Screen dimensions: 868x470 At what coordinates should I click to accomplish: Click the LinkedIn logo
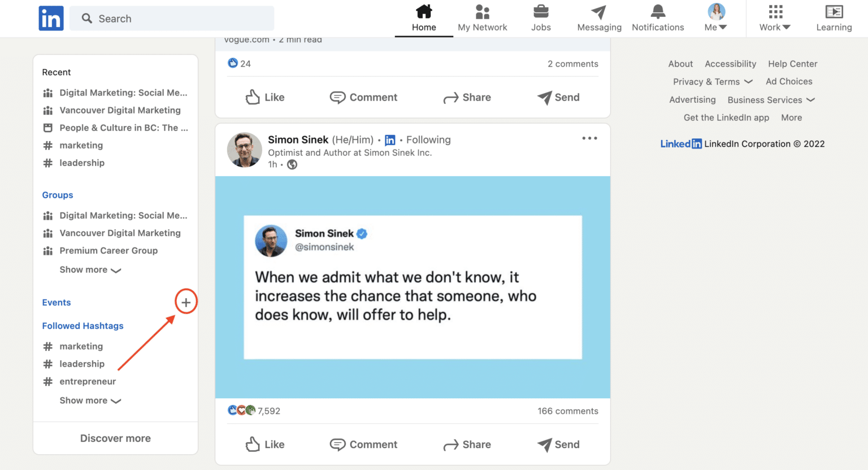51,18
